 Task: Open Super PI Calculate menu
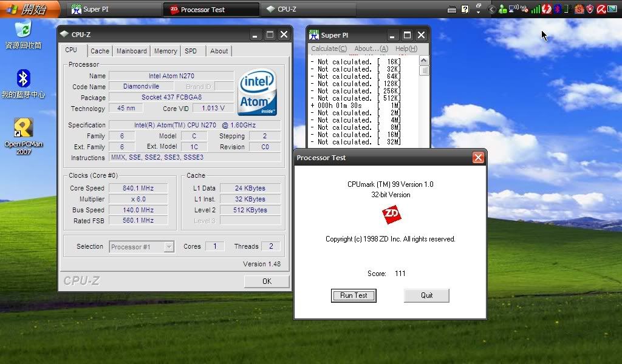tap(329, 49)
